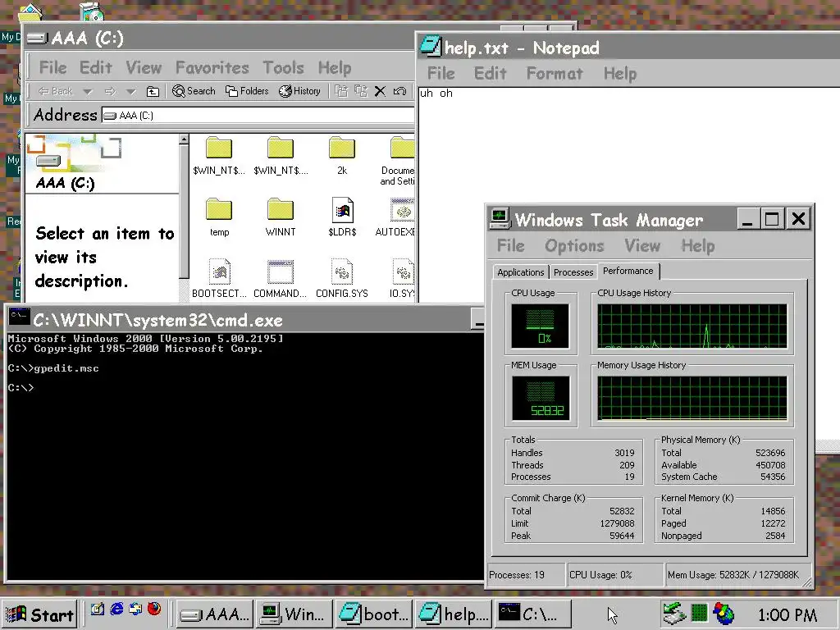This screenshot has width=840, height=630.
Task: Open the Explorer File menu
Action: [53, 68]
